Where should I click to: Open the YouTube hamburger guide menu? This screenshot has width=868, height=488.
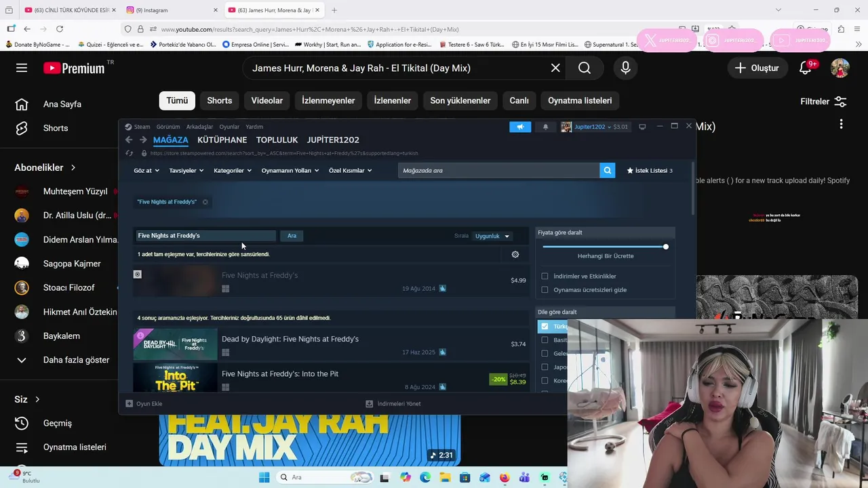(22, 68)
